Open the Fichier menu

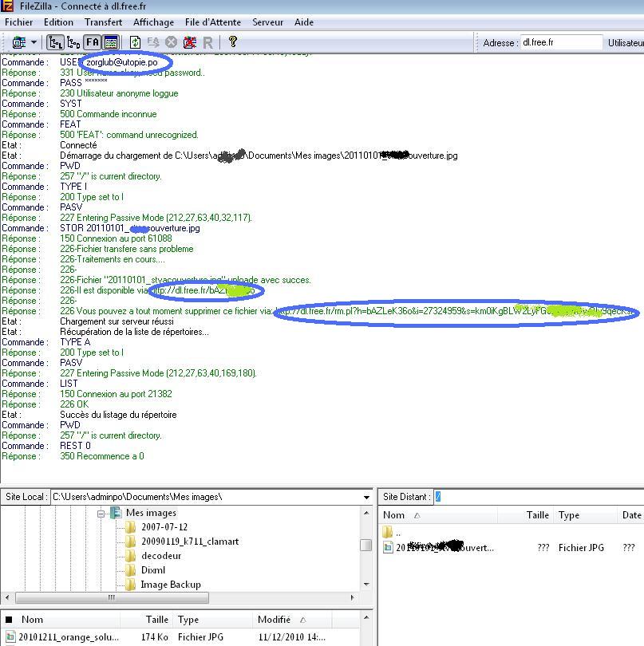tap(18, 22)
